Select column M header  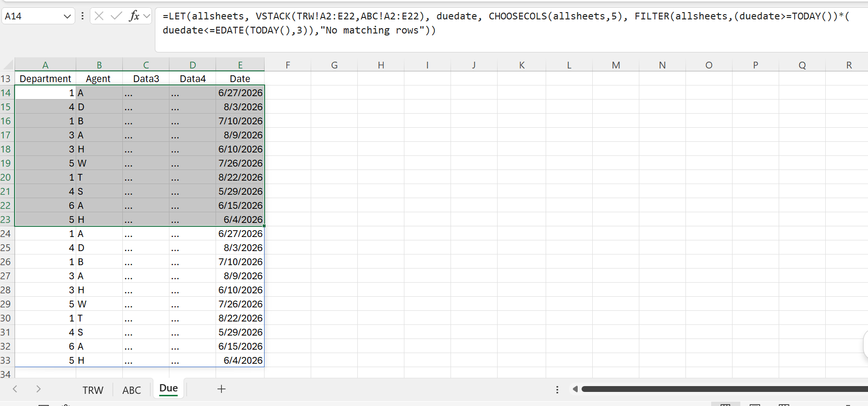coord(616,65)
